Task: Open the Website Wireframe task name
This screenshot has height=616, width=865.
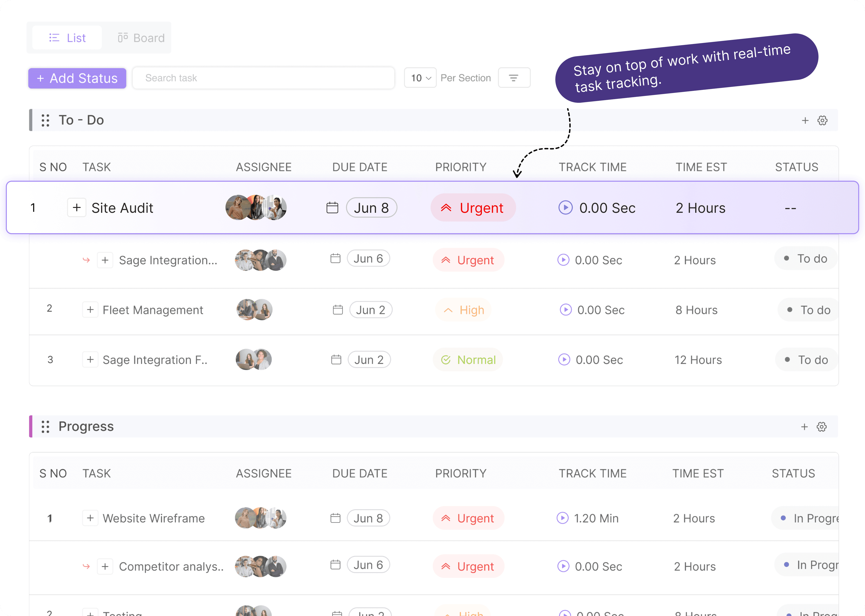Action: (154, 519)
